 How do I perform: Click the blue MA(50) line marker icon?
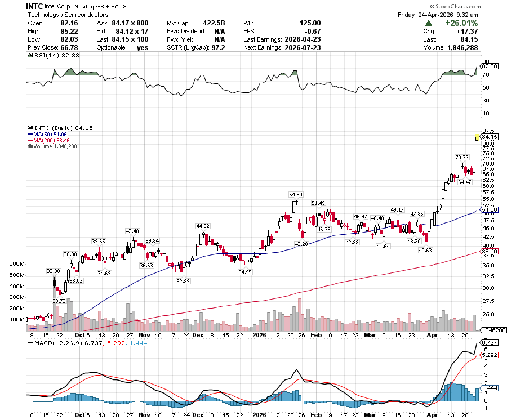pyautogui.click(x=29, y=135)
